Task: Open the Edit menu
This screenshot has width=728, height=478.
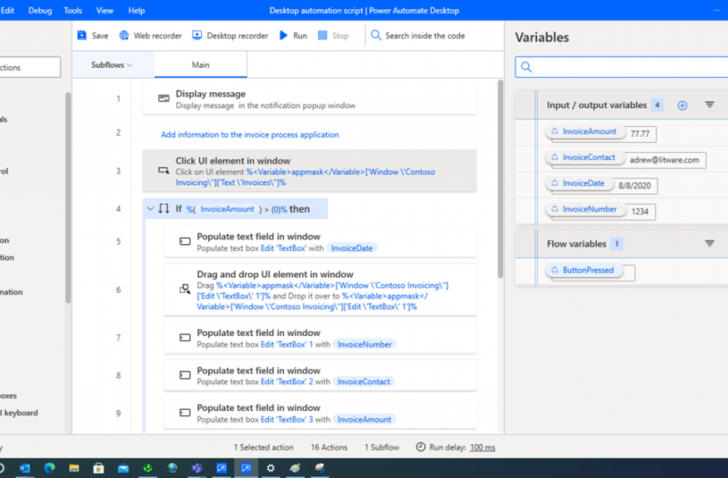Action: 7,10
